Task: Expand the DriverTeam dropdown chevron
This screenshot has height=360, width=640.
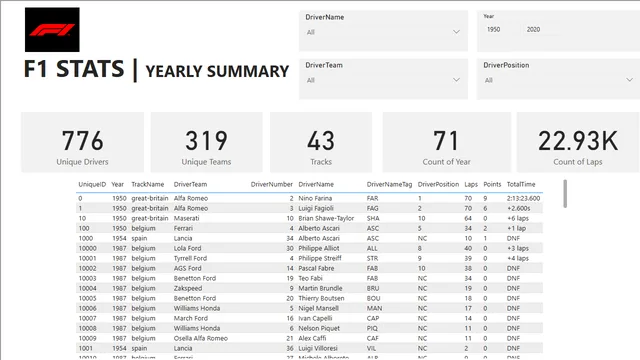Action: coord(456,80)
